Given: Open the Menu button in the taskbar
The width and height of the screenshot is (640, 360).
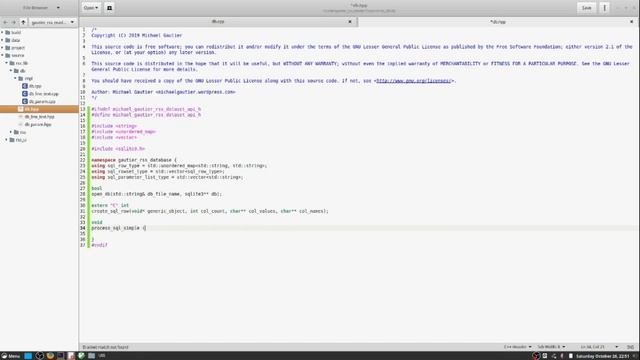Looking at the screenshot, I should (11, 356).
